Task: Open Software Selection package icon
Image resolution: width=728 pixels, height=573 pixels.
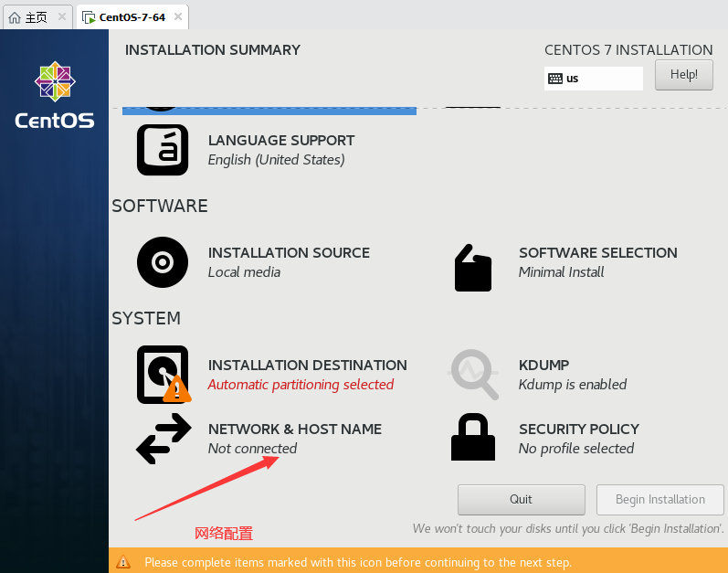Action: pos(472,268)
